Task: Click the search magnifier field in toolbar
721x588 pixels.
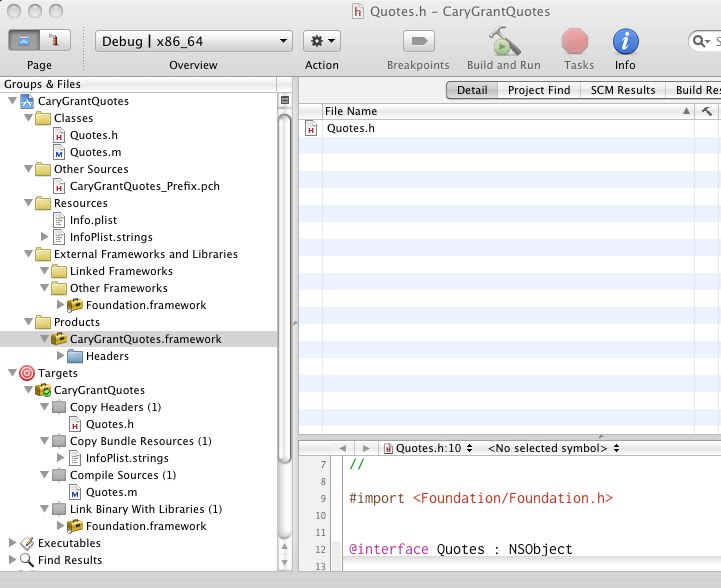Action: click(x=704, y=41)
